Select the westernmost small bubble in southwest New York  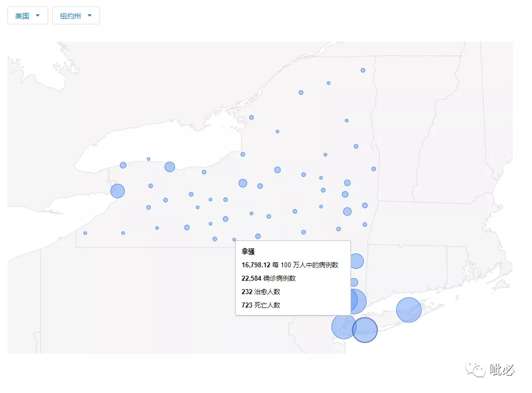85,233
